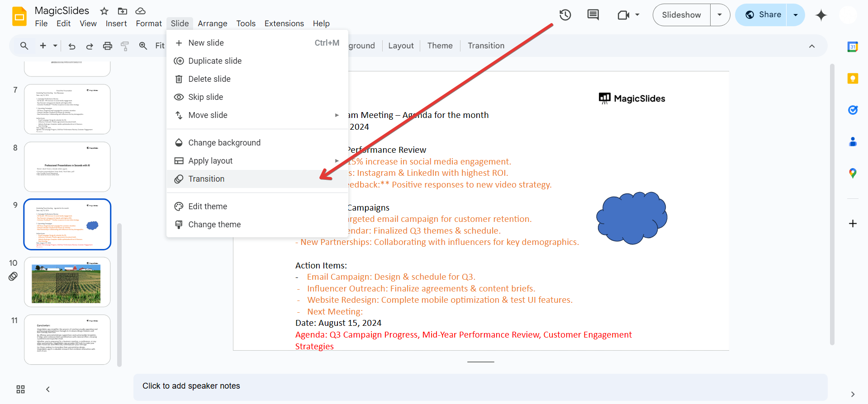
Task: Expand the Slideshow options dropdown arrow
Action: tap(720, 15)
